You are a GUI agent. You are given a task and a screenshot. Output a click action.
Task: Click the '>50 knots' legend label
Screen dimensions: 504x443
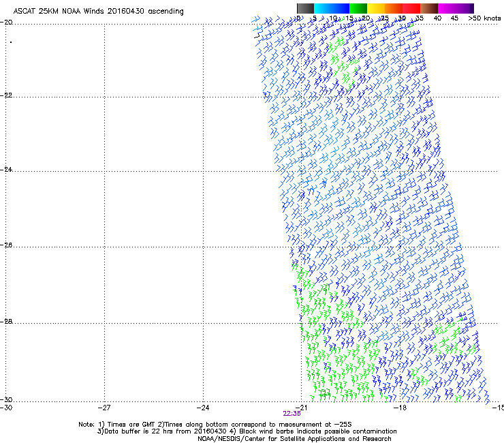click(484, 18)
